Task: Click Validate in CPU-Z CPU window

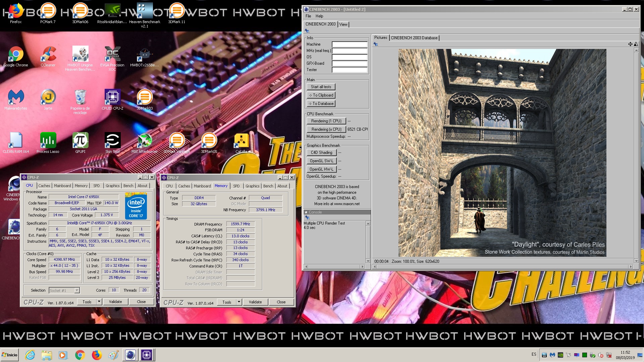Action: click(x=115, y=302)
